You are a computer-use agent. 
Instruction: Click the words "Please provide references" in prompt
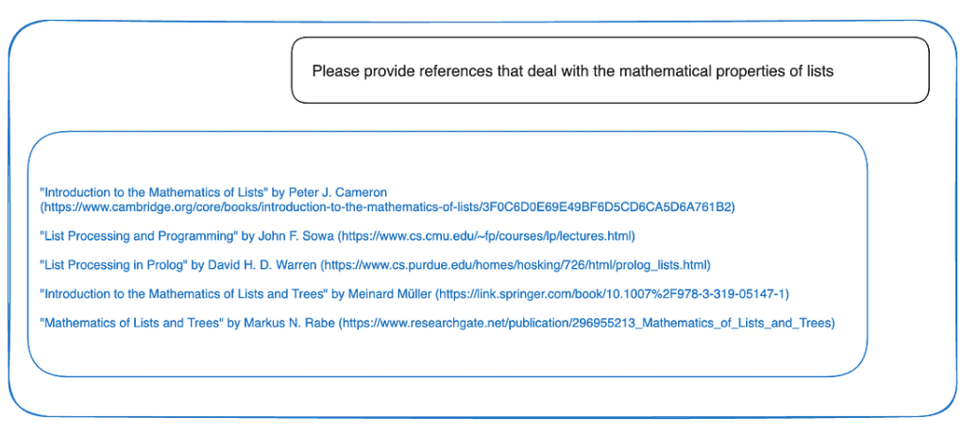383,72
